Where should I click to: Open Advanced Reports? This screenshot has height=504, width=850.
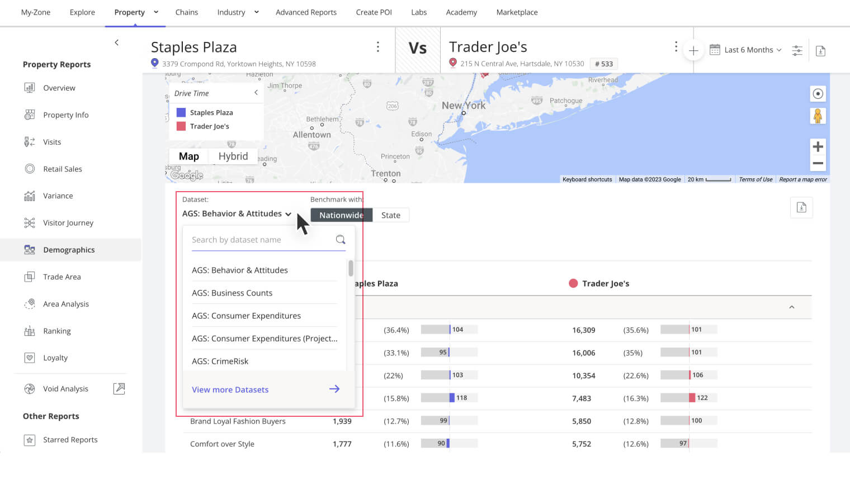tap(306, 12)
